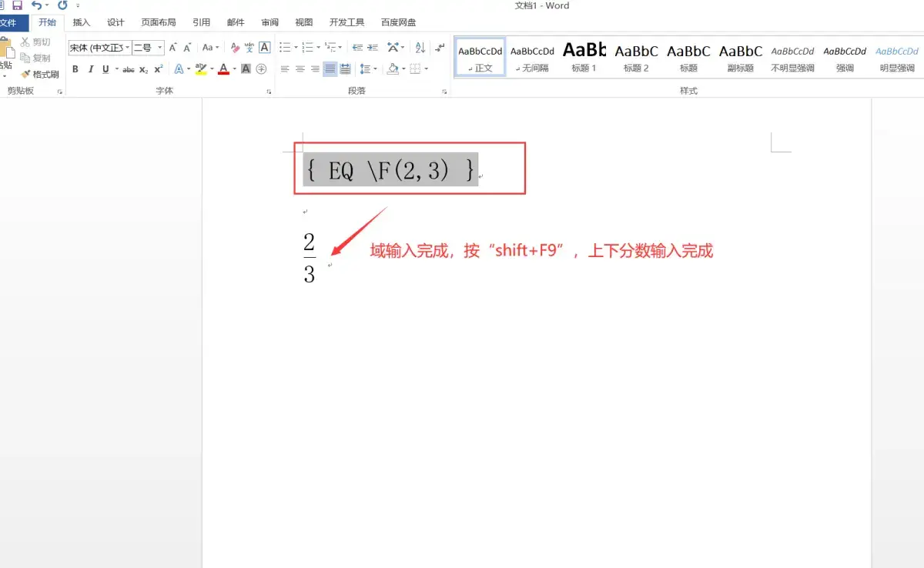
Task: Click the red font color swatch
Action: pyautogui.click(x=223, y=68)
